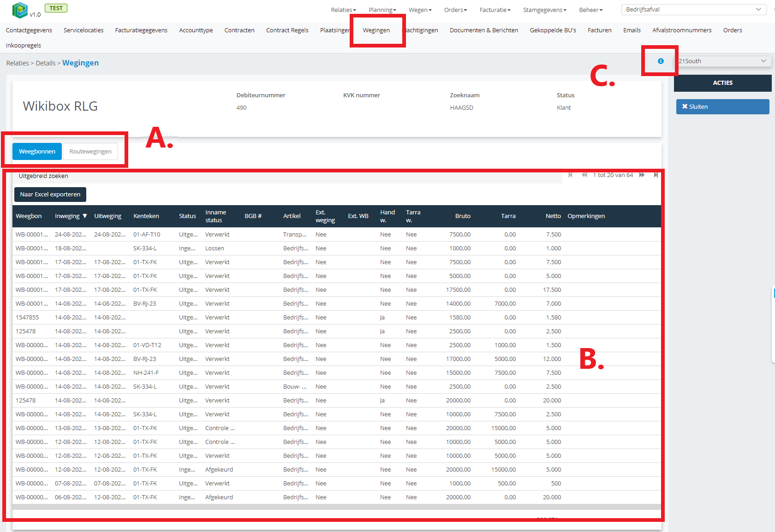Click the blue info icon

tap(661, 61)
